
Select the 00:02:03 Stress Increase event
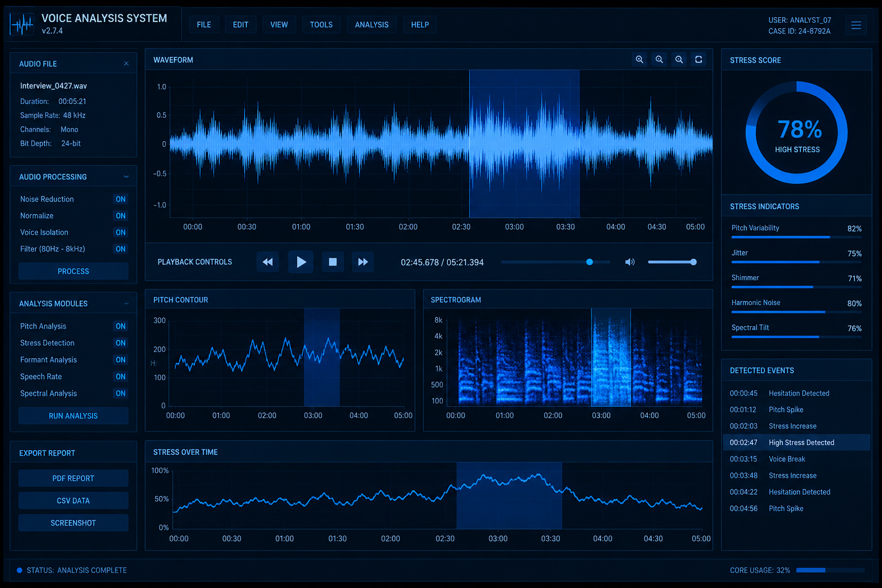tap(797, 426)
